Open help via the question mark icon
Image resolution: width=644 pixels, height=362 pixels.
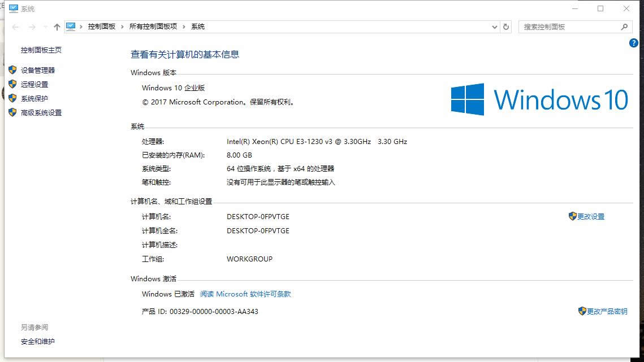633,43
